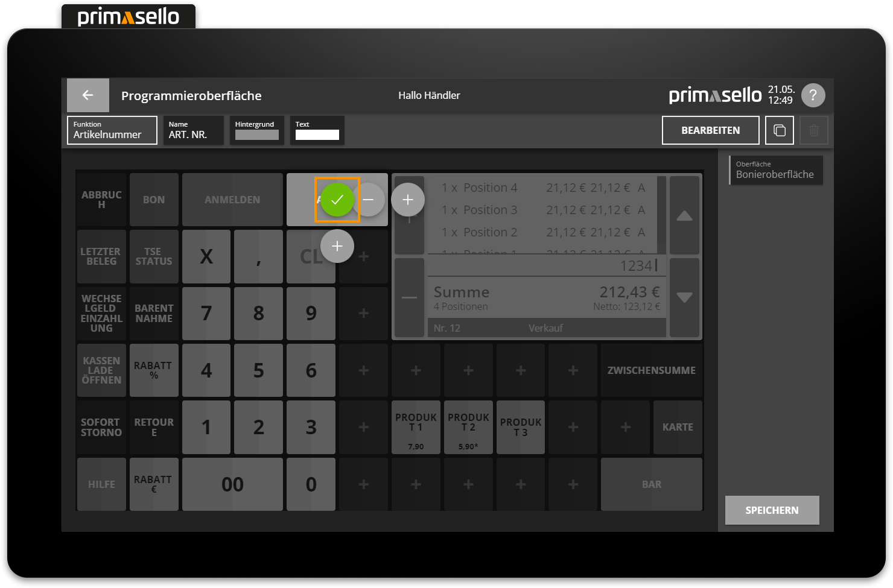Click the duplicate copy icon
Image resolution: width=893 pixels, height=588 pixels.
pyautogui.click(x=779, y=130)
